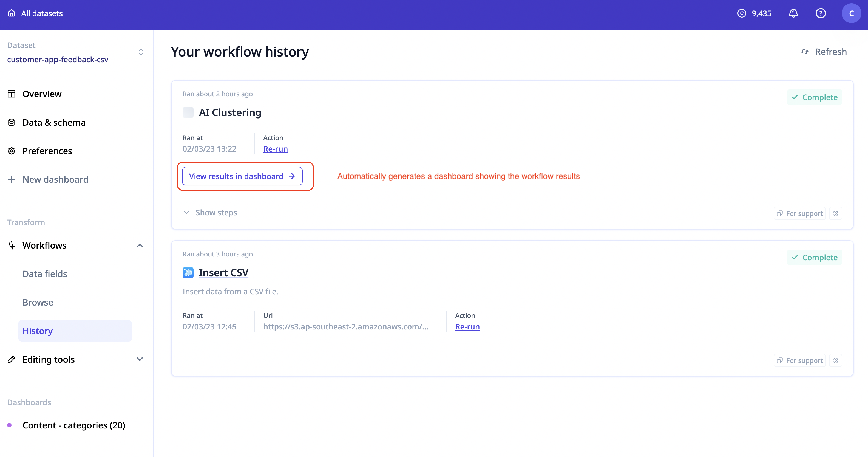Click the plus icon for New dashboard

pos(12,179)
